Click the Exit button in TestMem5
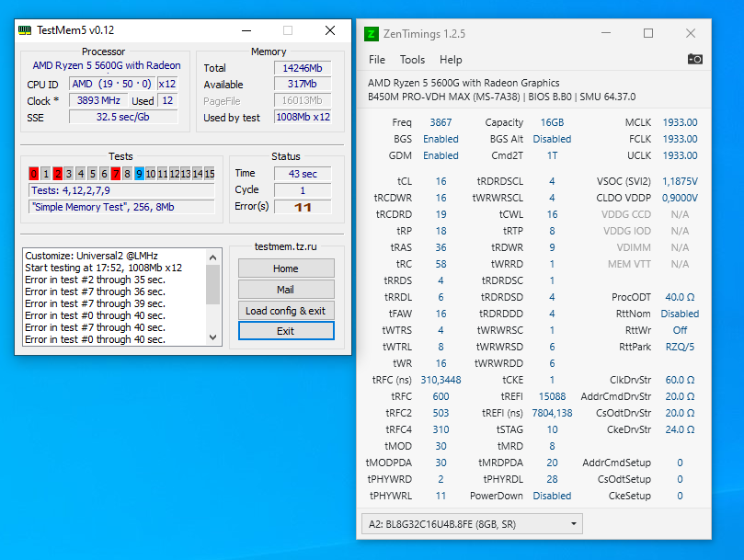744x560 pixels. 286,331
